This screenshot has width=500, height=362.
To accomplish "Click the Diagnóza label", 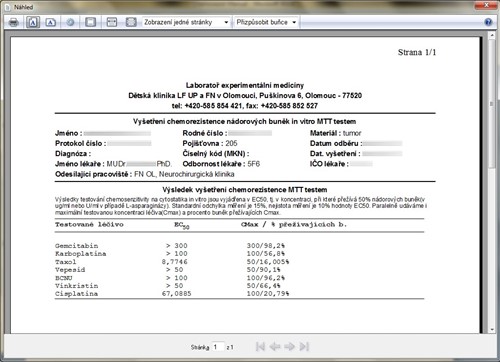I will 73,154.
